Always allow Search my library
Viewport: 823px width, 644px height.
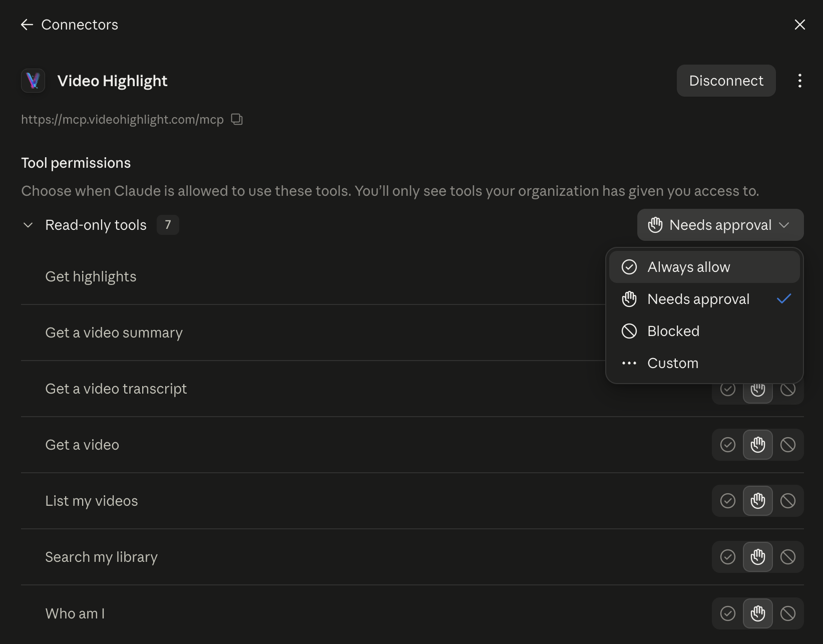point(727,557)
